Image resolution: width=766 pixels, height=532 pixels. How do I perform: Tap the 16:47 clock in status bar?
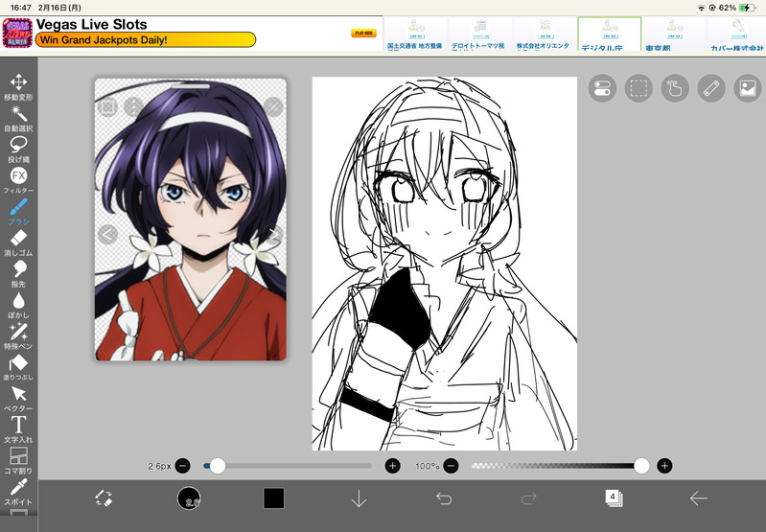tap(21, 8)
